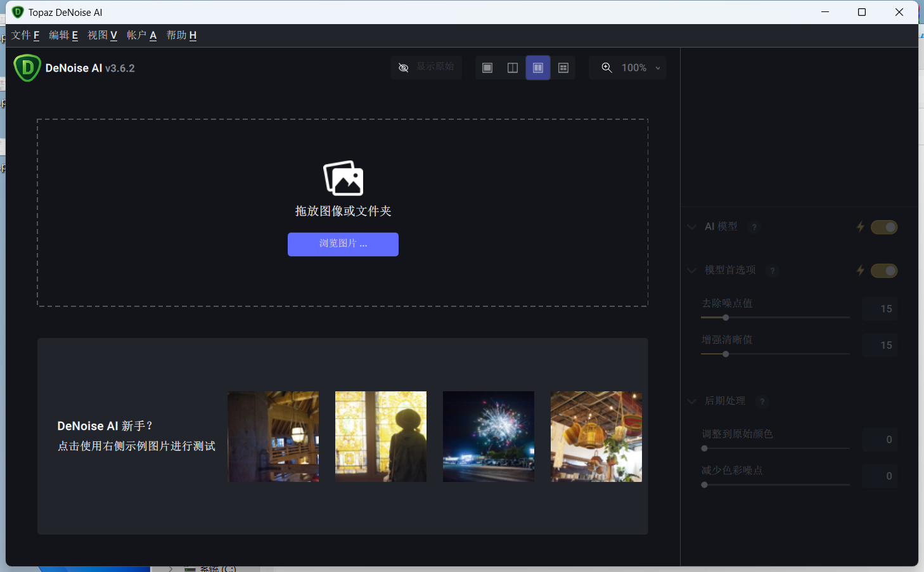The image size is (924, 572).
Task: Toggle the show original eye icon
Action: coord(403,67)
